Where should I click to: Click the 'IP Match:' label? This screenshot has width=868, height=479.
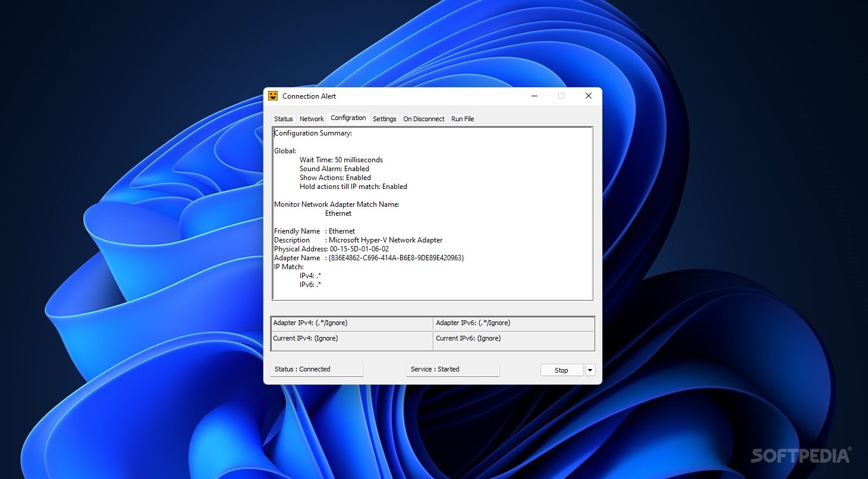click(289, 267)
